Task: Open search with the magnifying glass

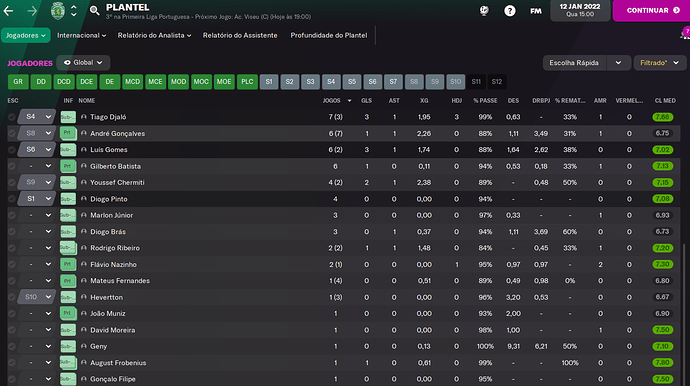Action: click(94, 10)
